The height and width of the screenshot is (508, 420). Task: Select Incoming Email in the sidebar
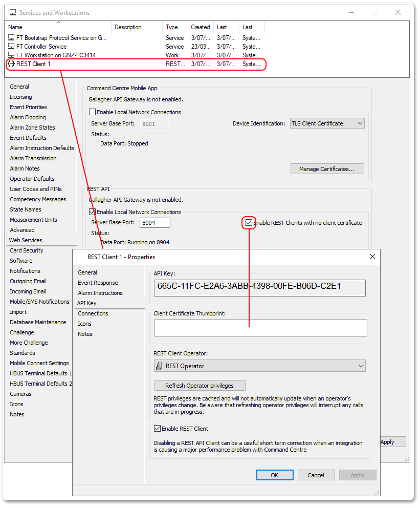point(28,291)
